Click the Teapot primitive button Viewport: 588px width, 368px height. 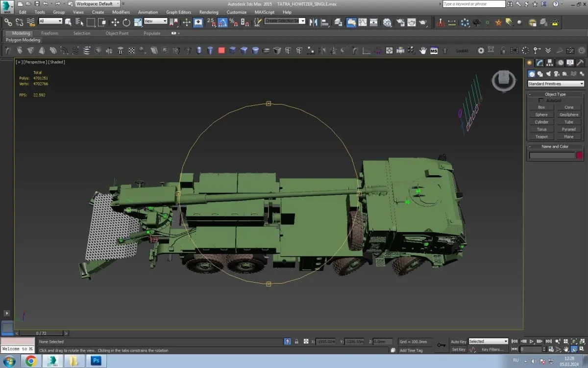tap(541, 137)
